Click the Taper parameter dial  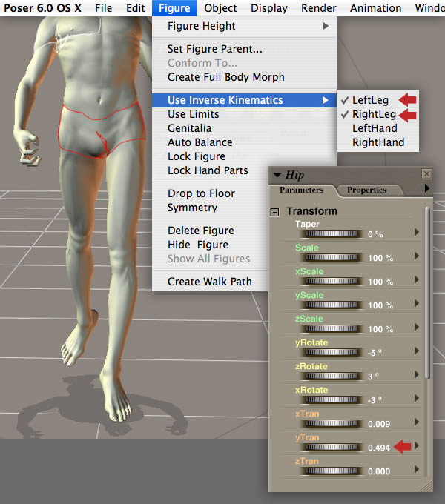point(332,233)
